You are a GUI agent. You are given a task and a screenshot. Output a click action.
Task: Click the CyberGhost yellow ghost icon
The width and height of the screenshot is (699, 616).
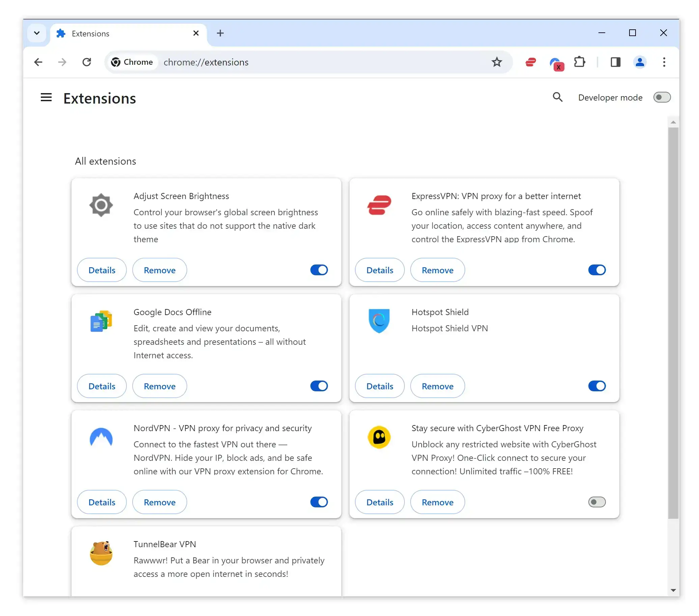(379, 437)
